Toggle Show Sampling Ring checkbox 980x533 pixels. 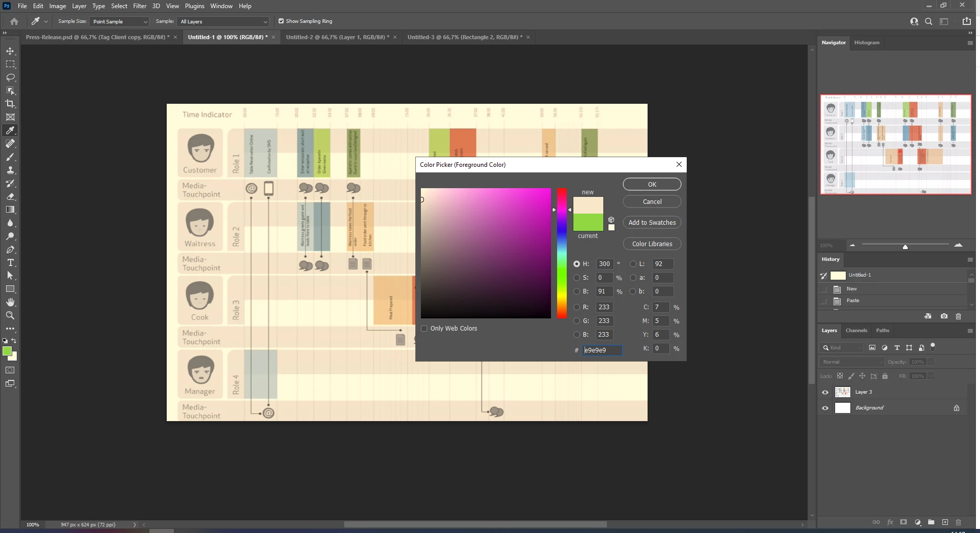(281, 21)
